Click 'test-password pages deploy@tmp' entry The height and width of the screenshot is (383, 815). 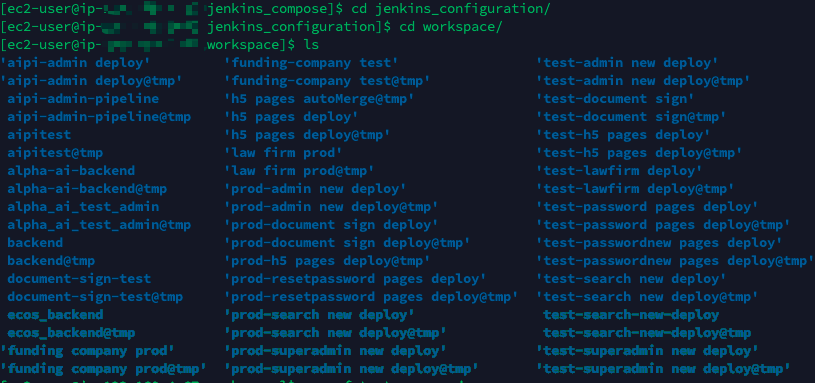(663, 224)
